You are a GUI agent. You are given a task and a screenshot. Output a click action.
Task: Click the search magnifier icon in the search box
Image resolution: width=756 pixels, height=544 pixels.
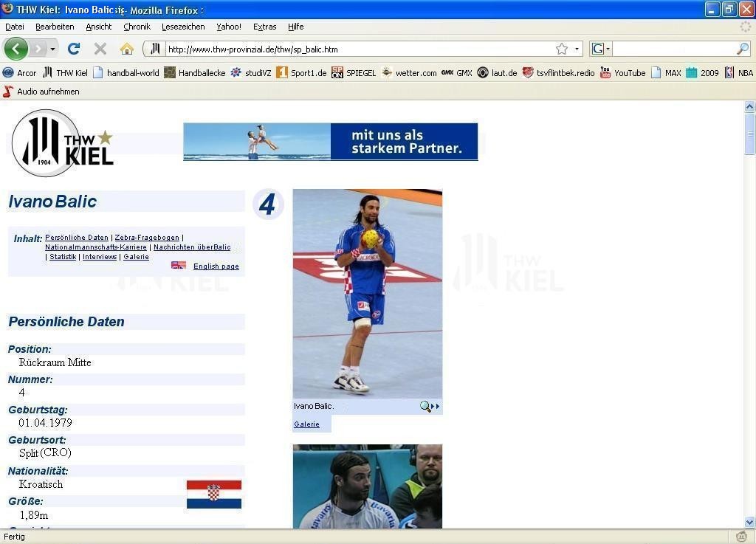click(x=743, y=49)
